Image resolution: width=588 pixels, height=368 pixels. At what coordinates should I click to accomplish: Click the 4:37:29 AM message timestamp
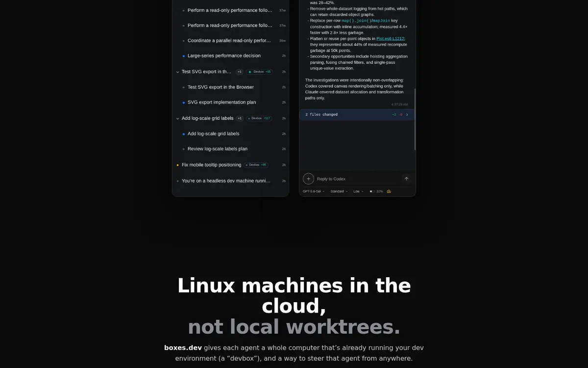pyautogui.click(x=399, y=105)
